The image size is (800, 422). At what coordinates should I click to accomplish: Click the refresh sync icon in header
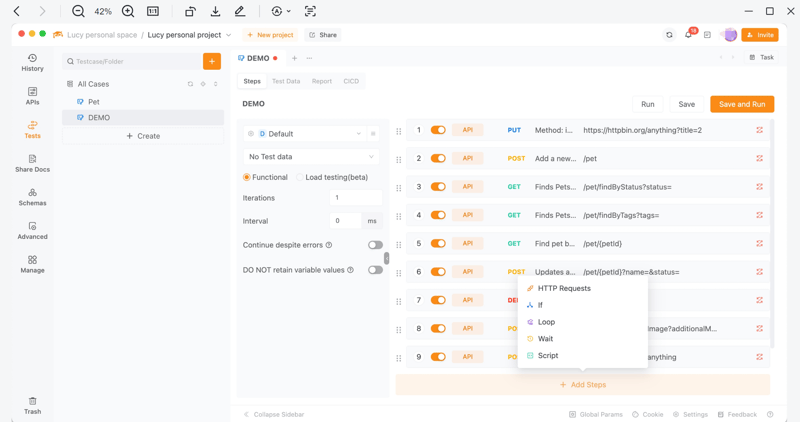(x=669, y=35)
